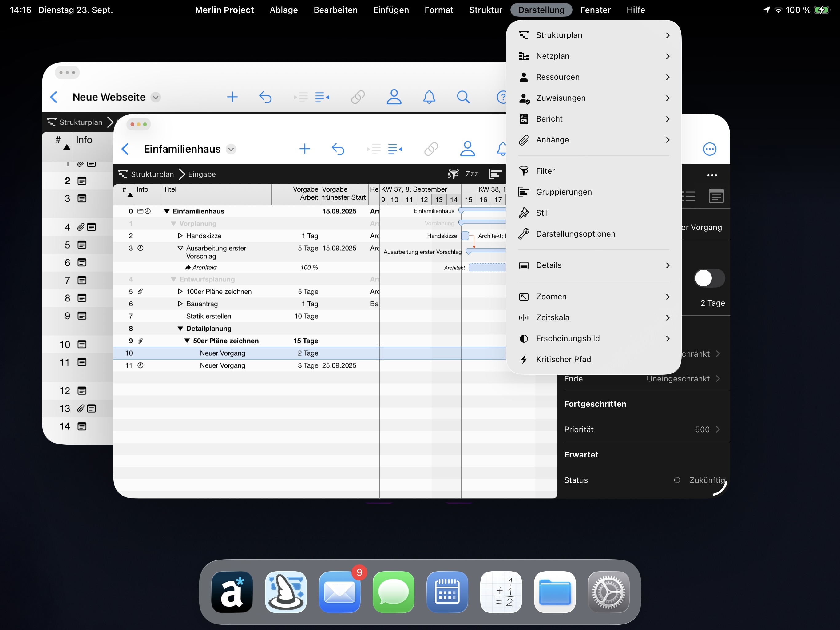Screen dimensions: 840x630
Task: Open search via the magnifier icon in Neue Webseite
Action: pyautogui.click(x=463, y=97)
